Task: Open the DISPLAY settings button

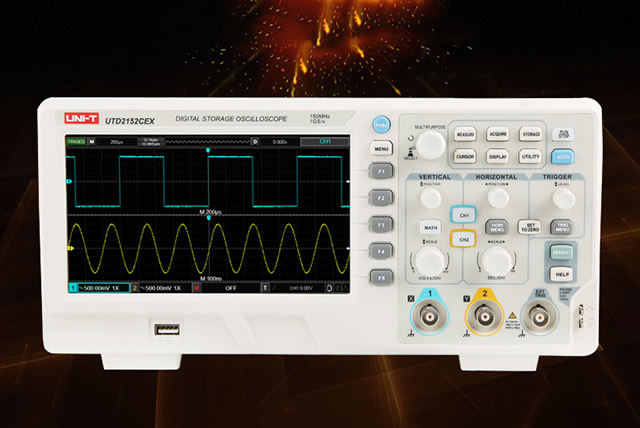Action: [x=497, y=156]
